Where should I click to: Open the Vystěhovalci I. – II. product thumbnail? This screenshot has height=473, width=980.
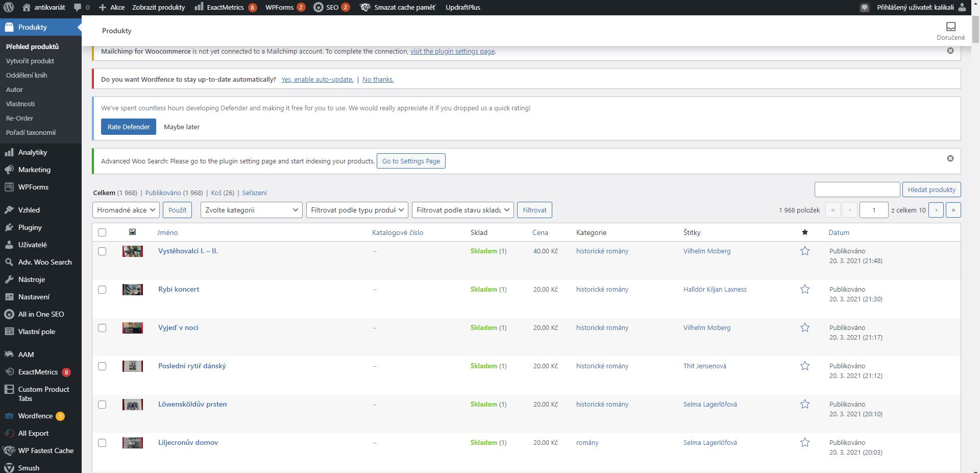[133, 251]
